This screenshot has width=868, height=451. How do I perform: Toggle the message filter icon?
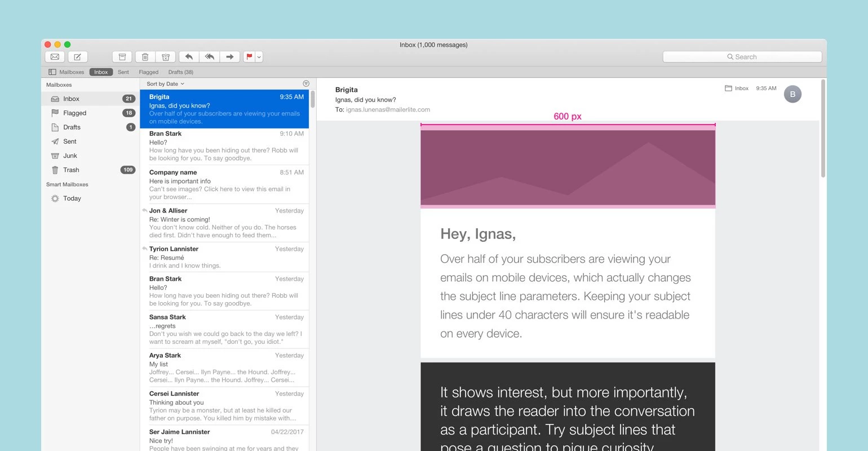(x=306, y=83)
